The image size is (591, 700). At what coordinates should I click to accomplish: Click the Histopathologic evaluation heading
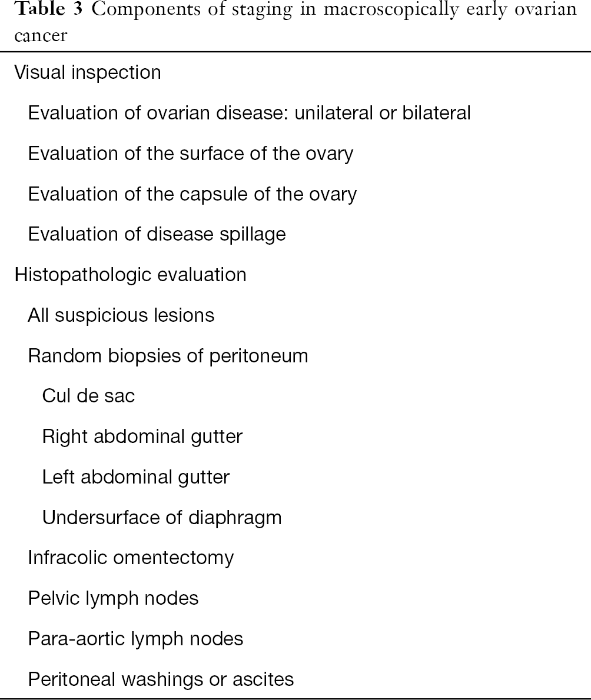131,275
